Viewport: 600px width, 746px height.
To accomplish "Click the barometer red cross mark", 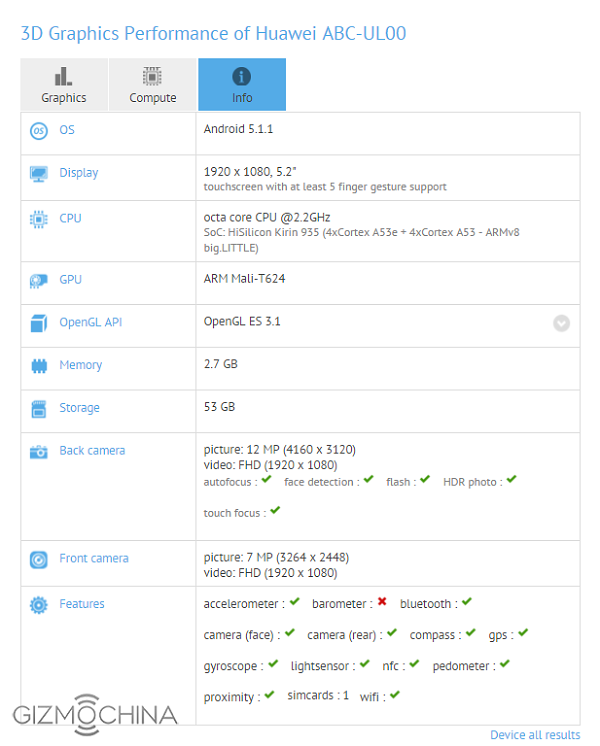I will (x=382, y=601).
